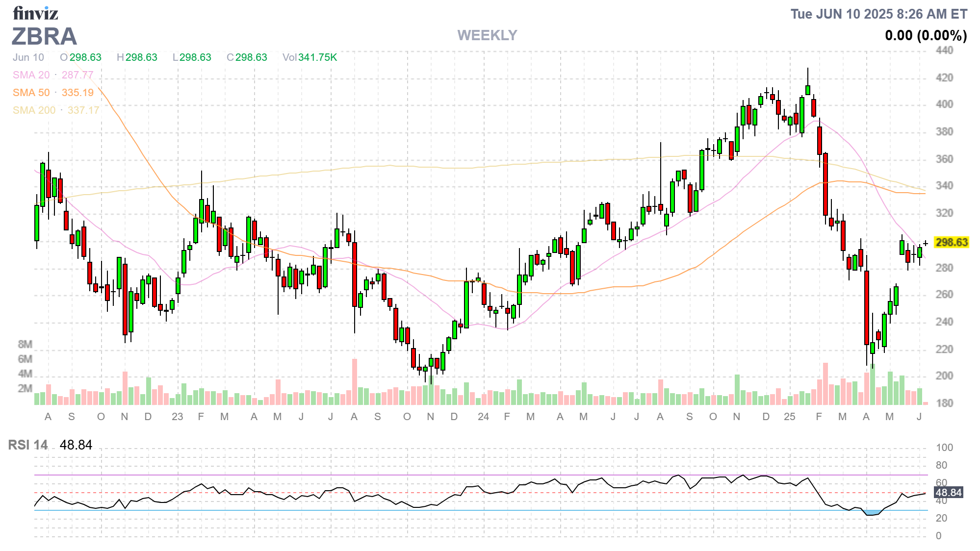
Task: Click the 23 year marker on time axis
Action: tap(177, 417)
